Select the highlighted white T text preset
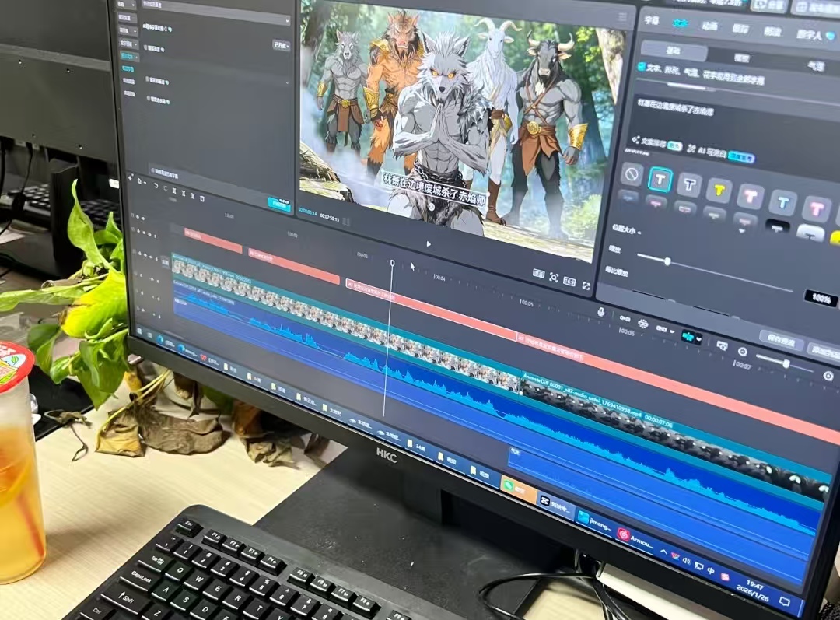 click(x=660, y=180)
